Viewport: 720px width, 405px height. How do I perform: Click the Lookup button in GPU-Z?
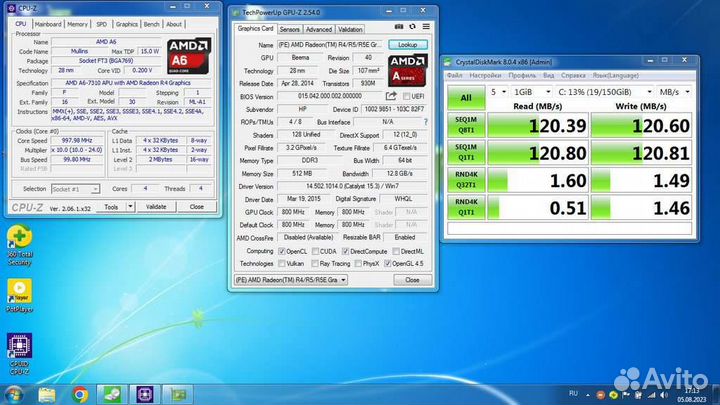coord(408,45)
